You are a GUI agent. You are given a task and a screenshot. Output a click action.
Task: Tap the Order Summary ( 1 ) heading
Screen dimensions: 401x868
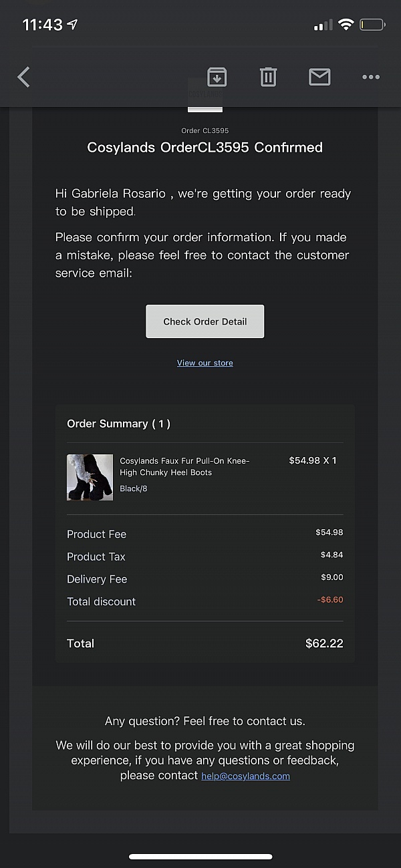coord(119,424)
